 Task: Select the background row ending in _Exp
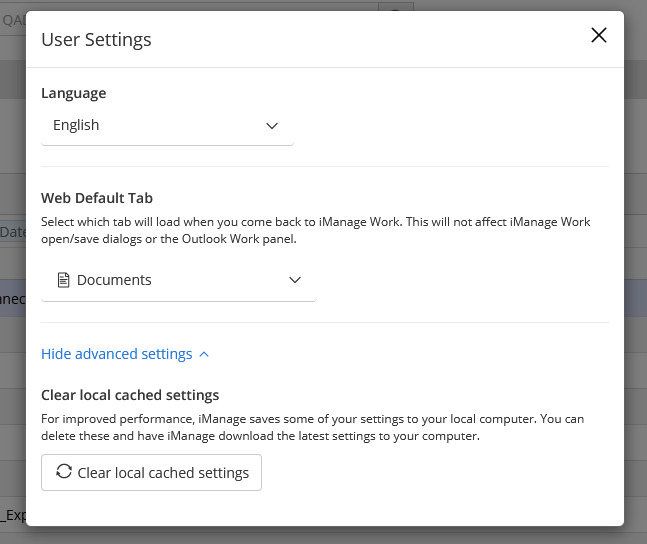[x=12, y=516]
